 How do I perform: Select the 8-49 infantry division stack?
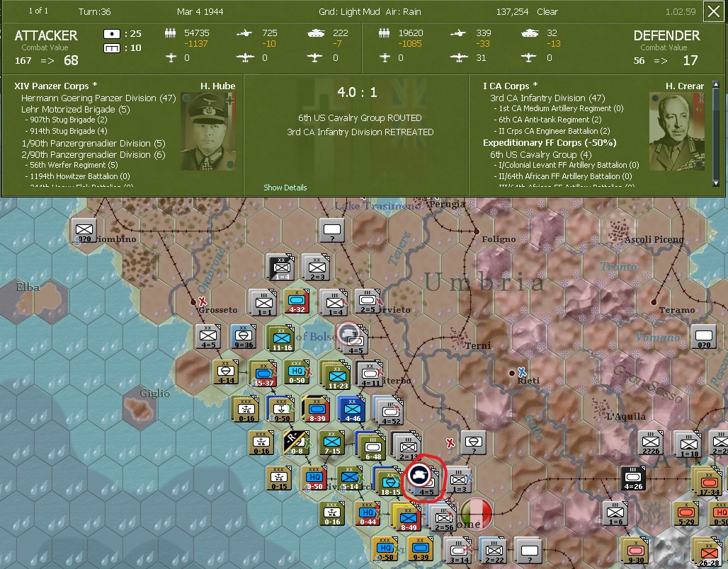point(406,517)
